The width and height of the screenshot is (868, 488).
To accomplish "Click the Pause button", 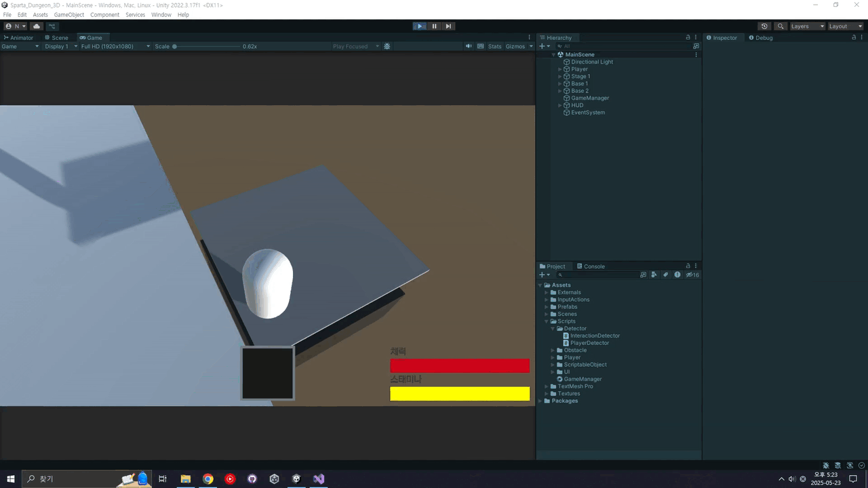I will pos(434,26).
